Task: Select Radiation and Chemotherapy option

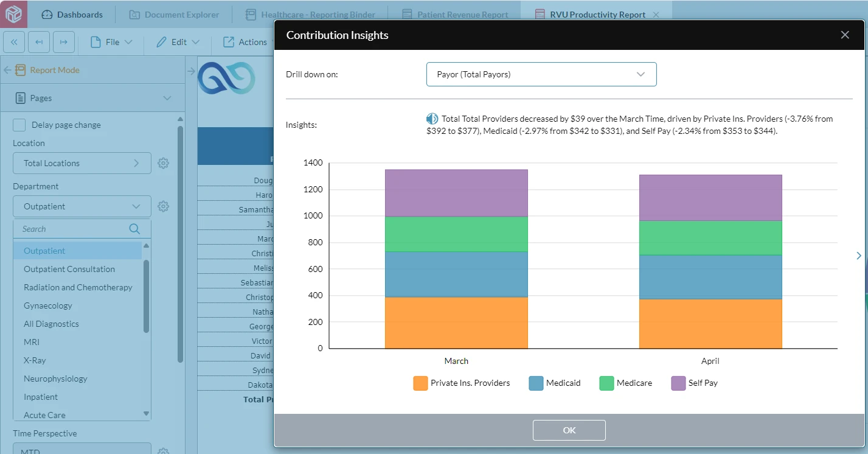Action: [77, 287]
